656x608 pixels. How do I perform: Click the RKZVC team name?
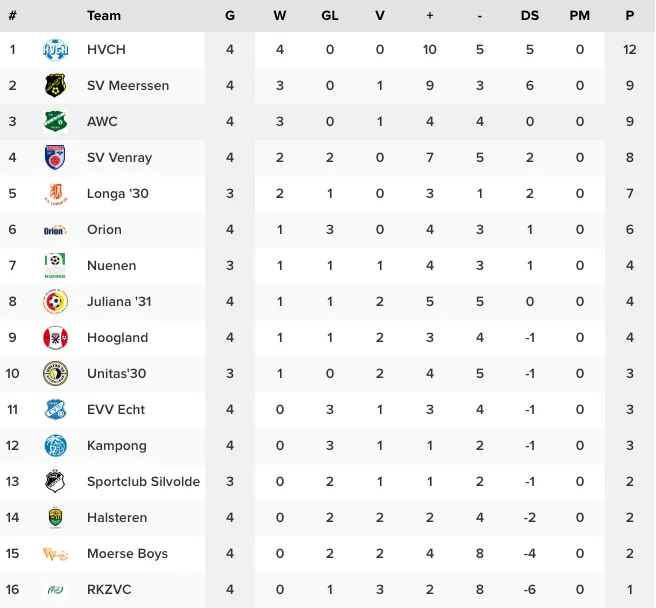[109, 590]
